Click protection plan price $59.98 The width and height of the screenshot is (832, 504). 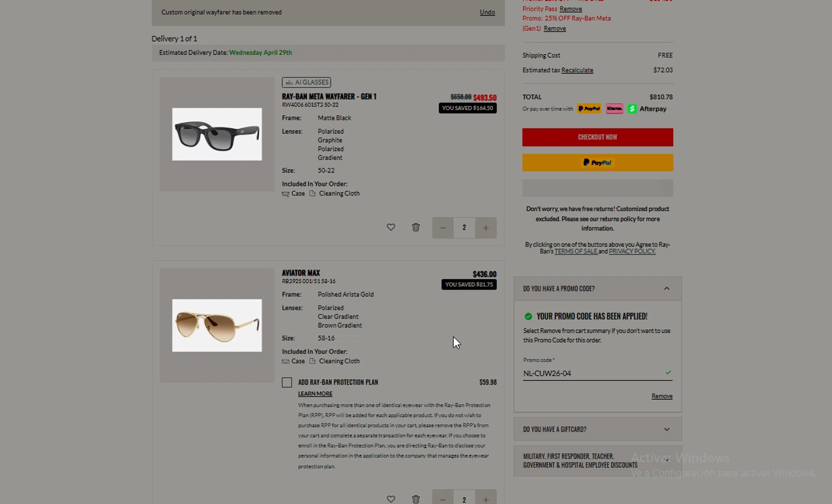pos(488,383)
